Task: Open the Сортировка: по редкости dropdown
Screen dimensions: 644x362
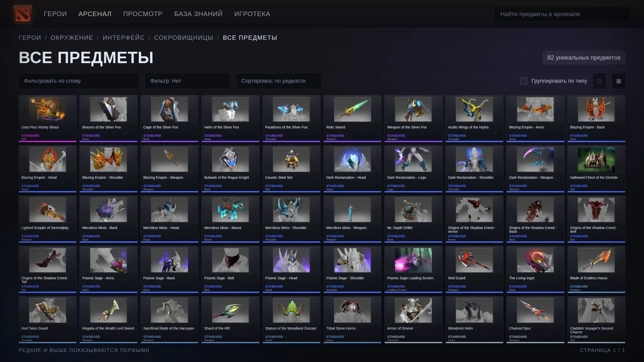Action: (x=278, y=81)
